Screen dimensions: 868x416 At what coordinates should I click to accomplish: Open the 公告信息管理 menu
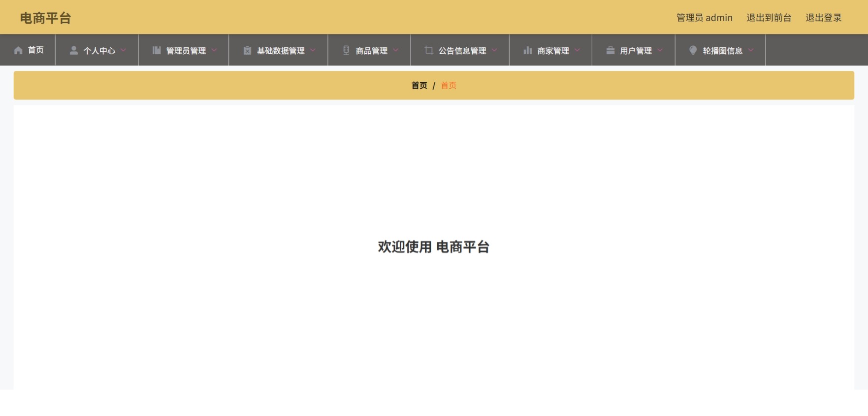pyautogui.click(x=460, y=50)
